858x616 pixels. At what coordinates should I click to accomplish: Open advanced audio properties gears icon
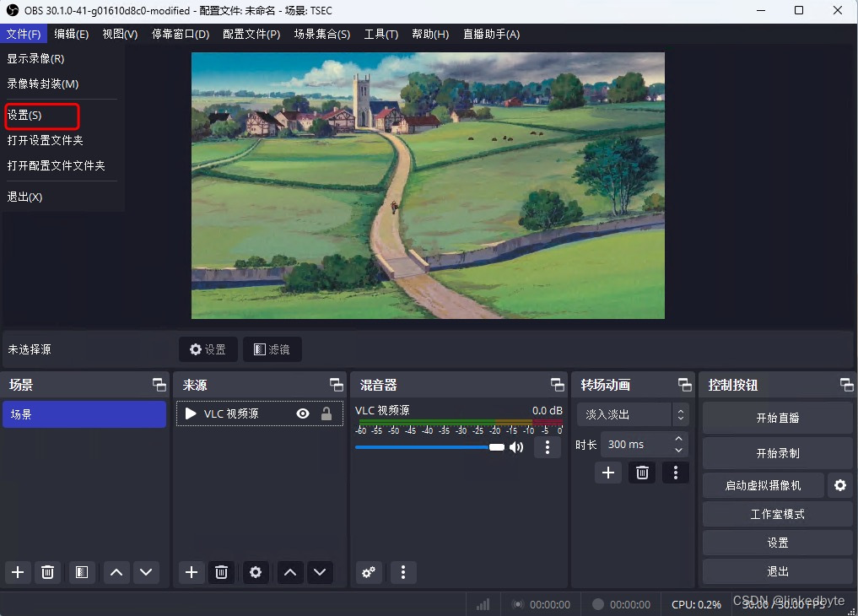pos(369,572)
